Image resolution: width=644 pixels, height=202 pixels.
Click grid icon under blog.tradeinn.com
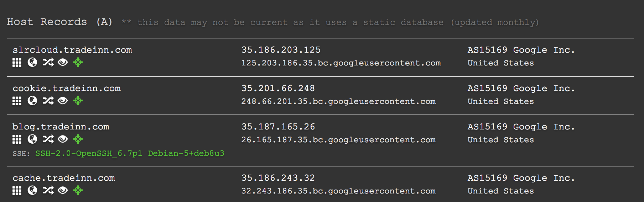[17, 139]
